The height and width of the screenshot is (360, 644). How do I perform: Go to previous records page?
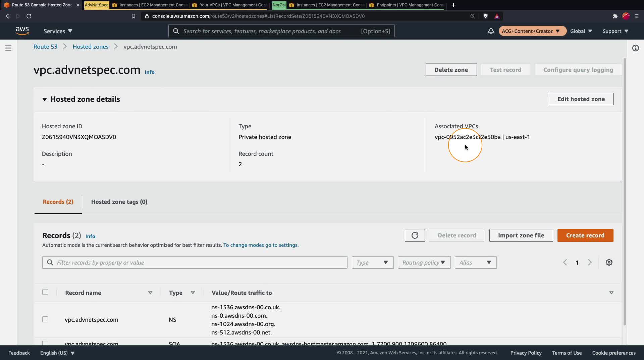[x=565, y=262]
